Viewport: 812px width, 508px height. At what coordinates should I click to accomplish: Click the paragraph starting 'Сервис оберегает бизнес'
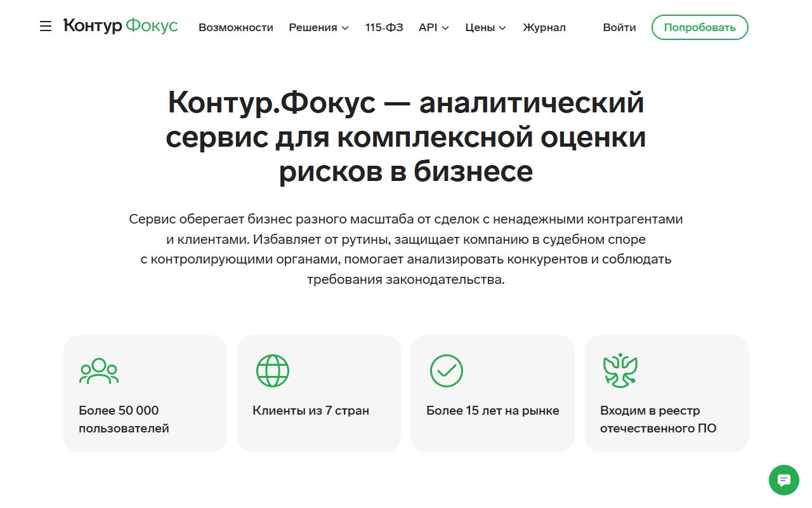(x=406, y=249)
